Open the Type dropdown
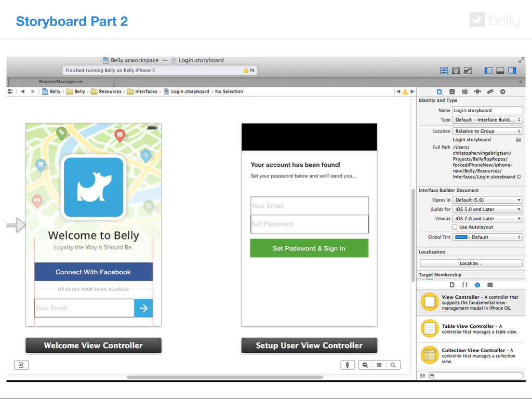532x399 pixels. (x=487, y=120)
